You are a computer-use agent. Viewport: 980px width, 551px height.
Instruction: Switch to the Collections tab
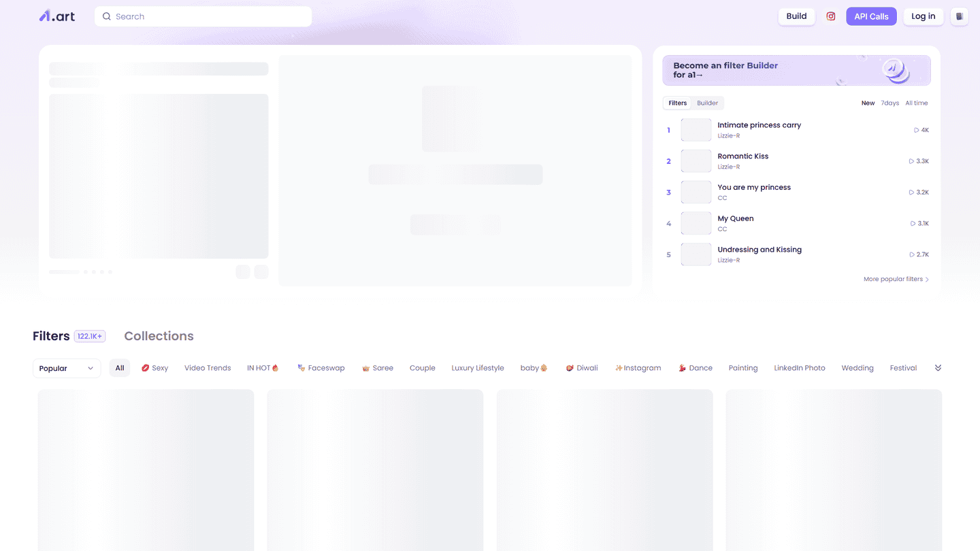click(x=159, y=336)
